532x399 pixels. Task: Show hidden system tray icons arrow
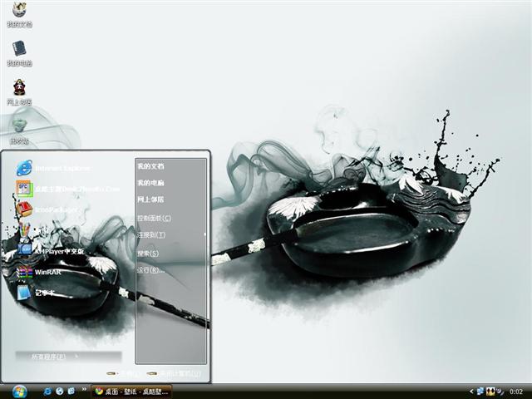pos(470,391)
